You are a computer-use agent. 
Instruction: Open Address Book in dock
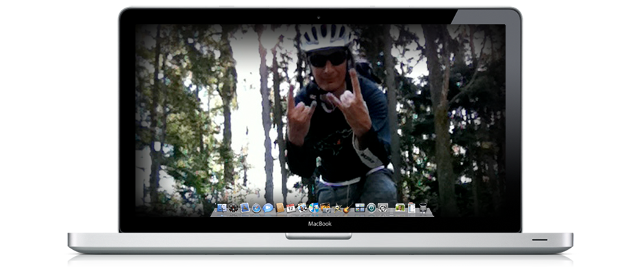pyautogui.click(x=280, y=207)
